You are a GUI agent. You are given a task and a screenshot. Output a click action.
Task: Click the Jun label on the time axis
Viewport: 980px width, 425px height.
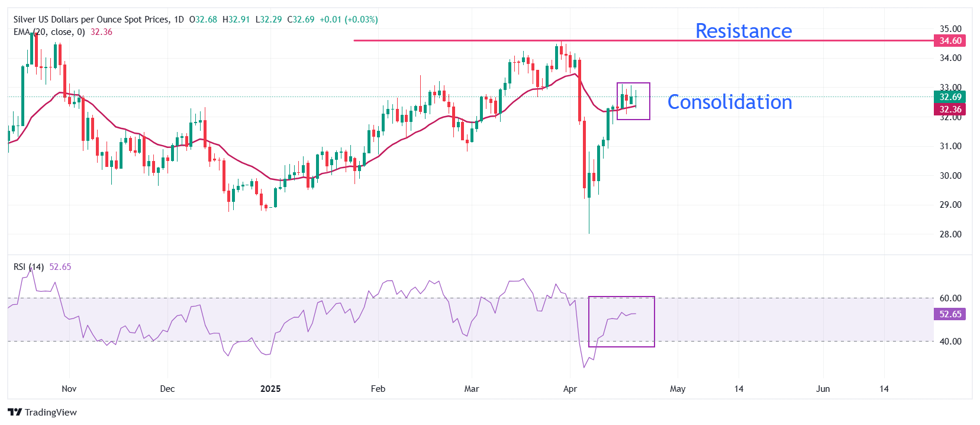(x=823, y=389)
